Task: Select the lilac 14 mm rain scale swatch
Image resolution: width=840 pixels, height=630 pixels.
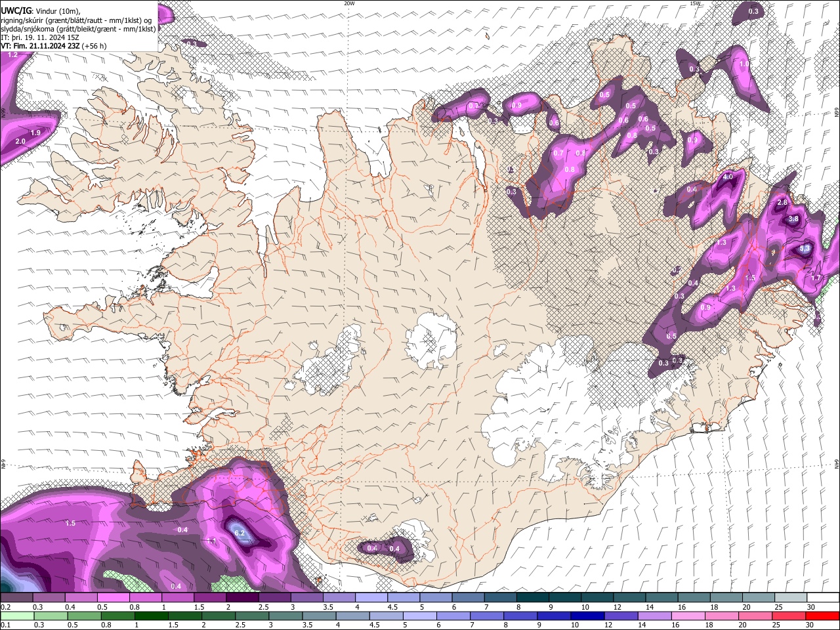Action: point(654,616)
